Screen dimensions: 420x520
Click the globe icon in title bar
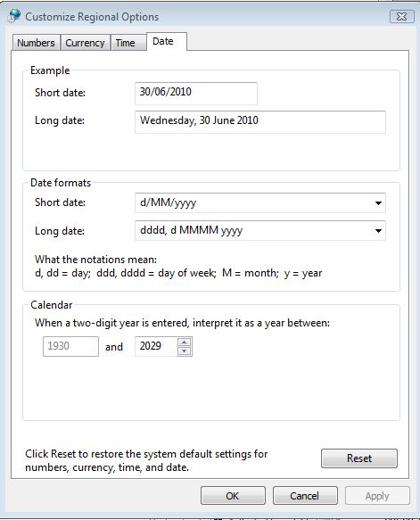point(14,15)
